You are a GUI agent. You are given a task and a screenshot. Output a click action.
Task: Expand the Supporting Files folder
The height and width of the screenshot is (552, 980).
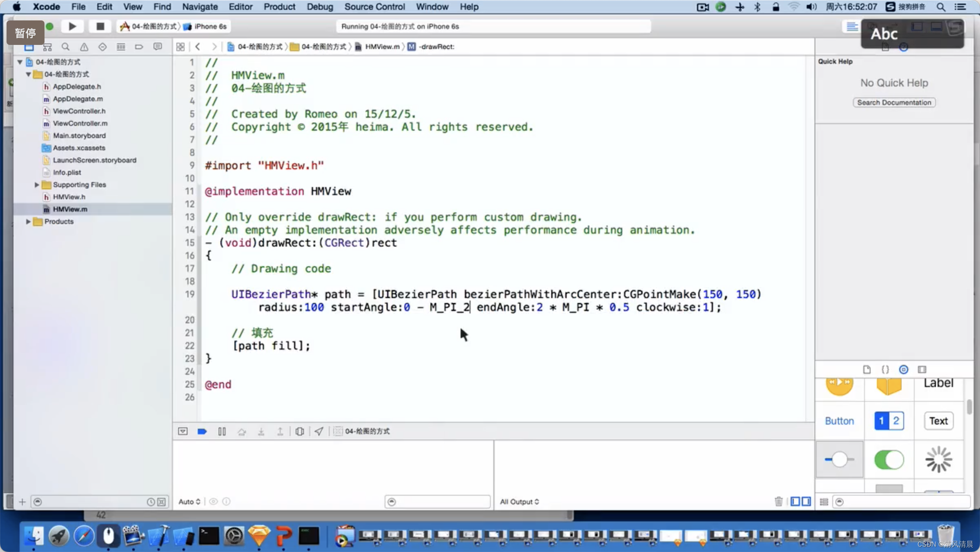pos(37,185)
